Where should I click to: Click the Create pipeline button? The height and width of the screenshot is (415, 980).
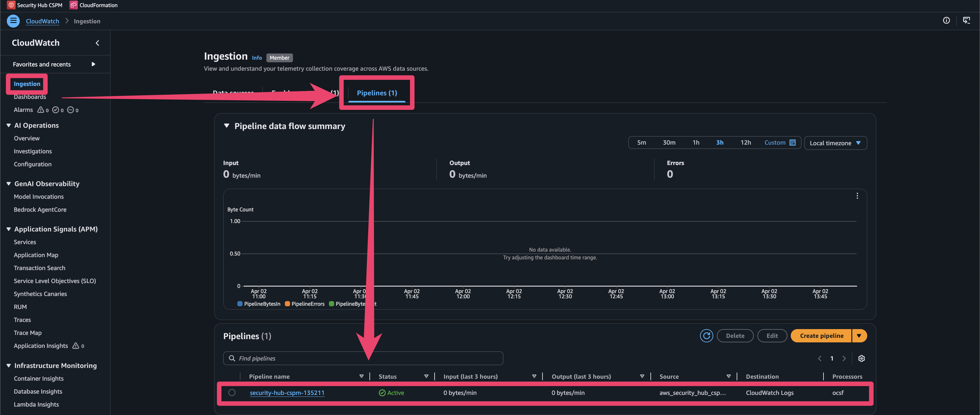click(821, 336)
